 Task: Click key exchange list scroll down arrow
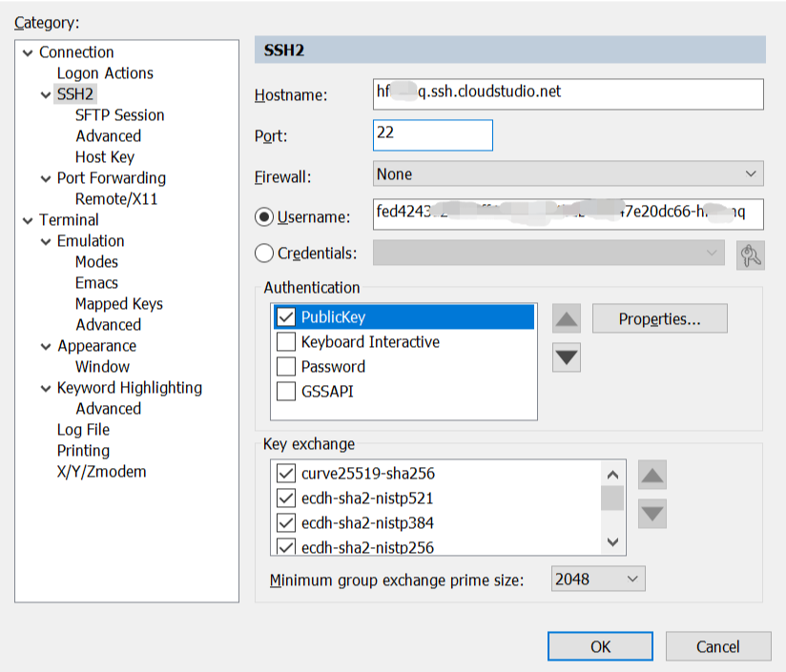612,541
